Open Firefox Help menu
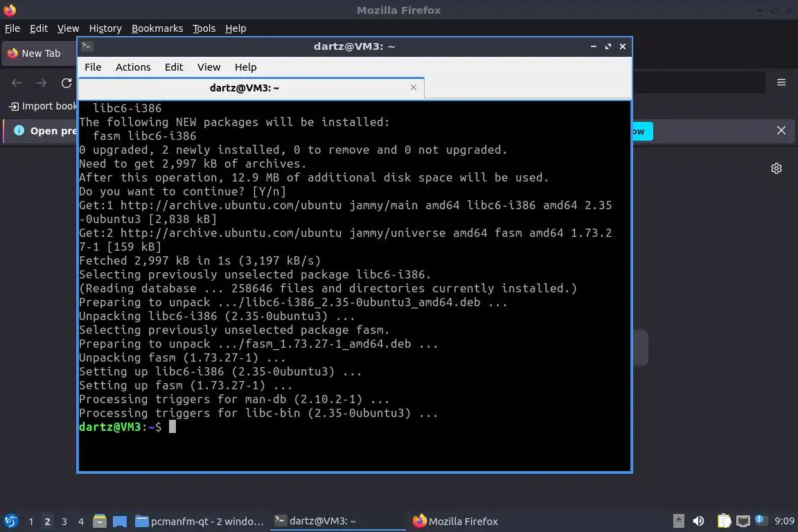Screen dimensions: 798x532 (x=236, y=28)
